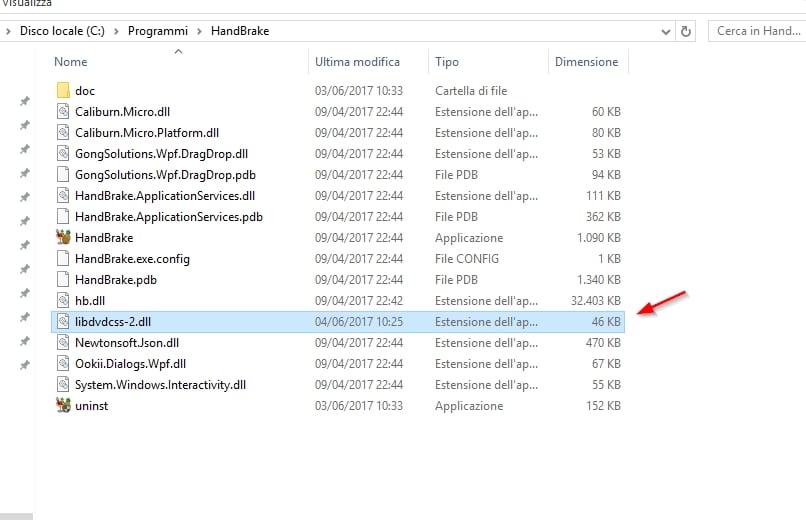Open the doc folder icon
Viewport: 806px width, 520px height.
pyautogui.click(x=63, y=90)
